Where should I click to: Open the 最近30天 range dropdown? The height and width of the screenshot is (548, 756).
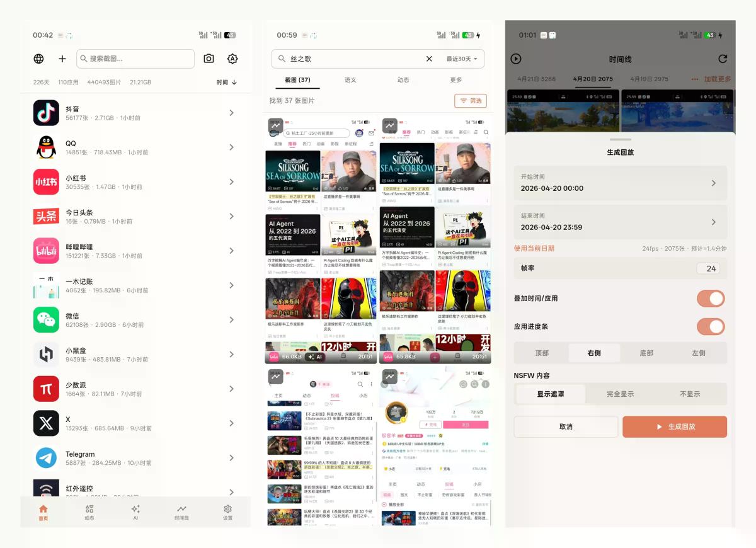pos(462,59)
